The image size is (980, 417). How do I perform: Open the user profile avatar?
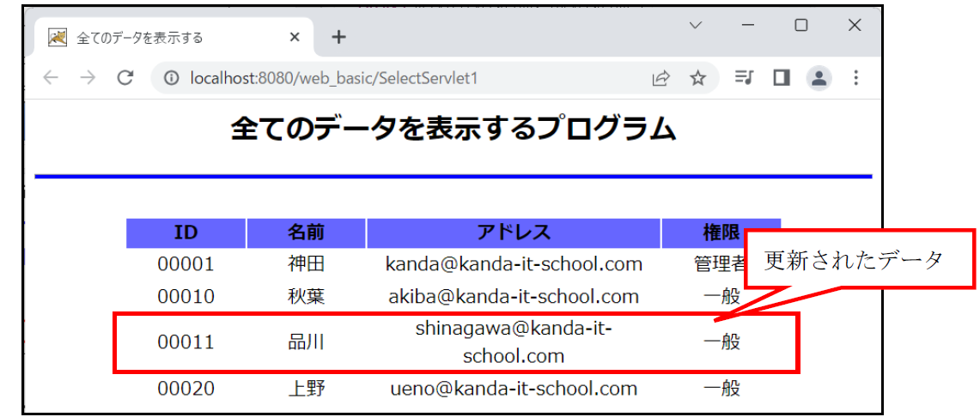click(819, 78)
